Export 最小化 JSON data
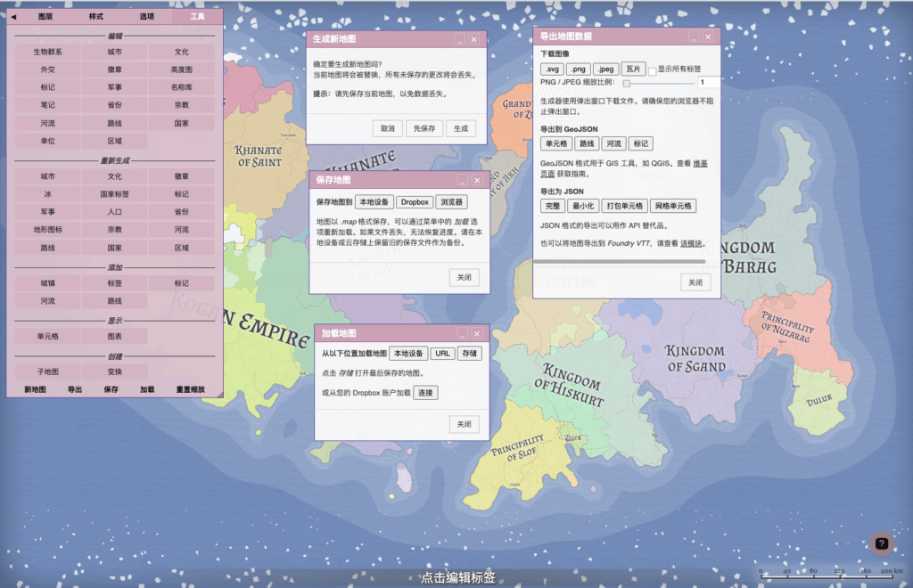913x588 pixels. (x=582, y=206)
